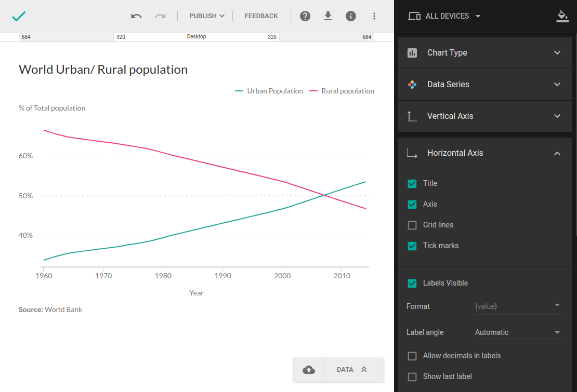Click the Feedback button
The height and width of the screenshot is (392, 577).
click(x=261, y=16)
